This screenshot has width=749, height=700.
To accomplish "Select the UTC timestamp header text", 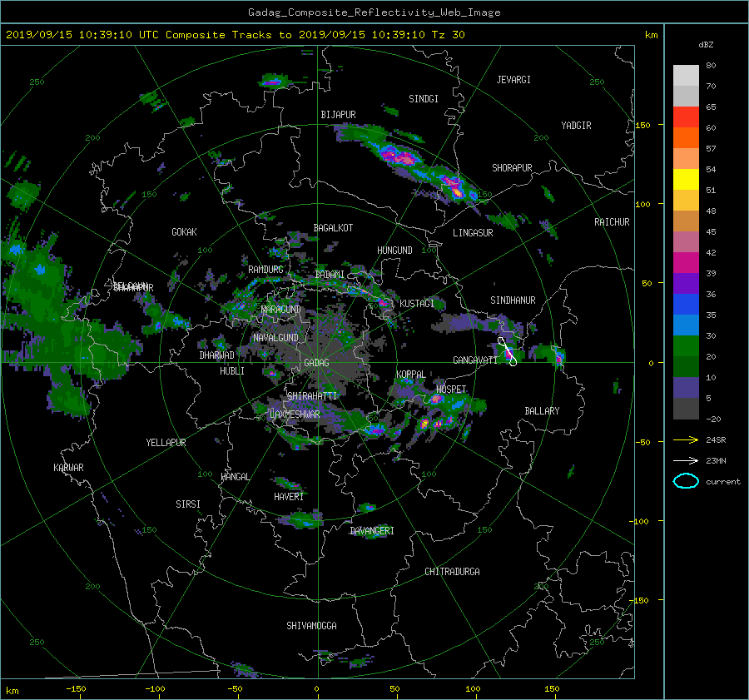I will click(x=235, y=35).
